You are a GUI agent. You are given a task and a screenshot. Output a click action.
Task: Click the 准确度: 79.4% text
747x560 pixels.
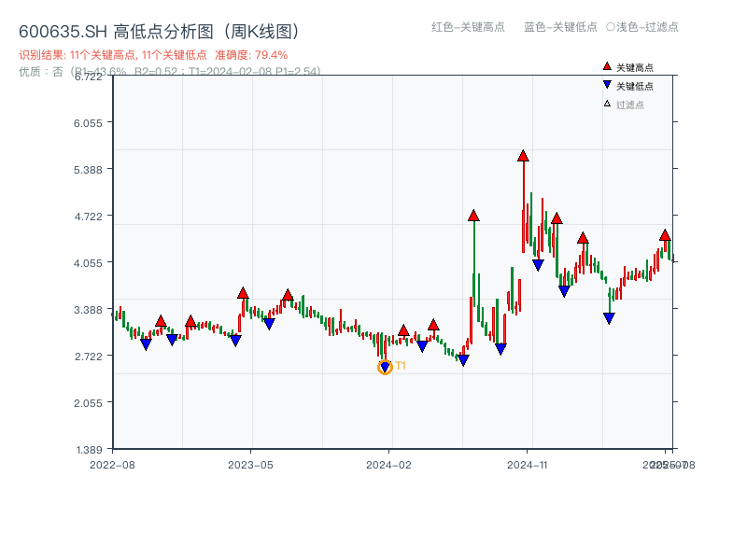pos(251,55)
